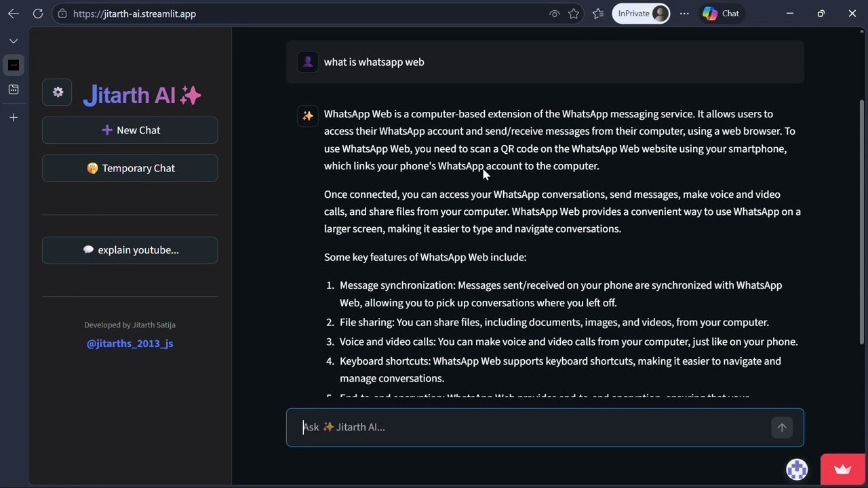Start a New Chat
The image size is (868, 488).
tap(130, 130)
